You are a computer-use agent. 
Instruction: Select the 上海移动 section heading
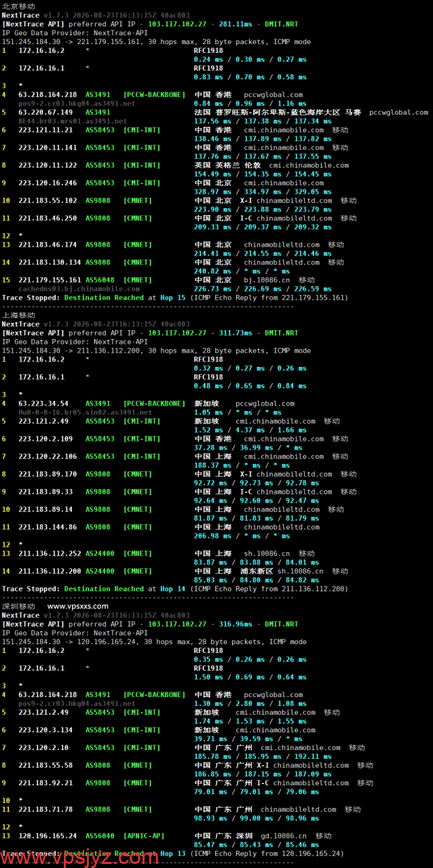(18, 315)
